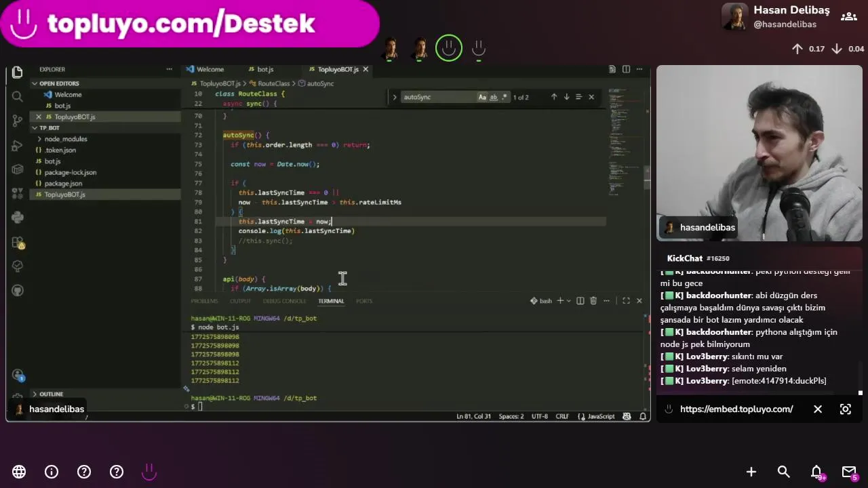Switch to the PORTS panel tab
Image resolution: width=868 pixels, height=488 pixels.
pyautogui.click(x=364, y=301)
